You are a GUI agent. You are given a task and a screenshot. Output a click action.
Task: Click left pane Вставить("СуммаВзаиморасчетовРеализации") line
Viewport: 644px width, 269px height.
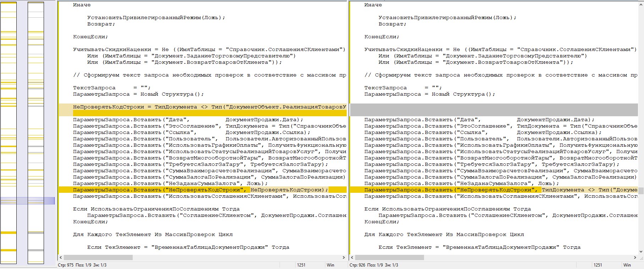coord(209,171)
